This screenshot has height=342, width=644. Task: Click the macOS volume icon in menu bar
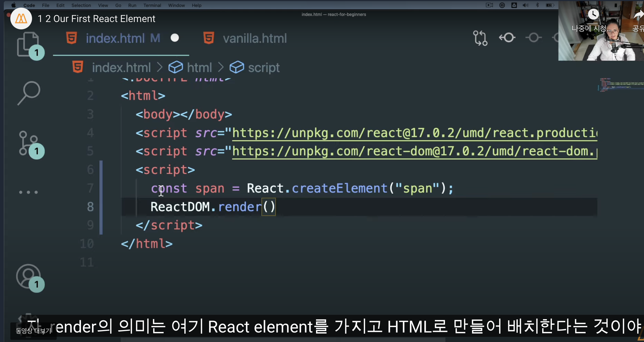click(525, 5)
